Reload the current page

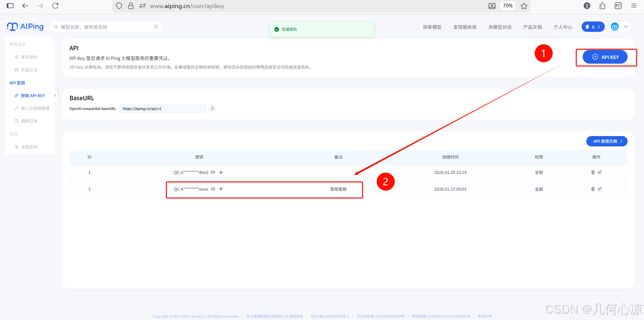[x=56, y=6]
